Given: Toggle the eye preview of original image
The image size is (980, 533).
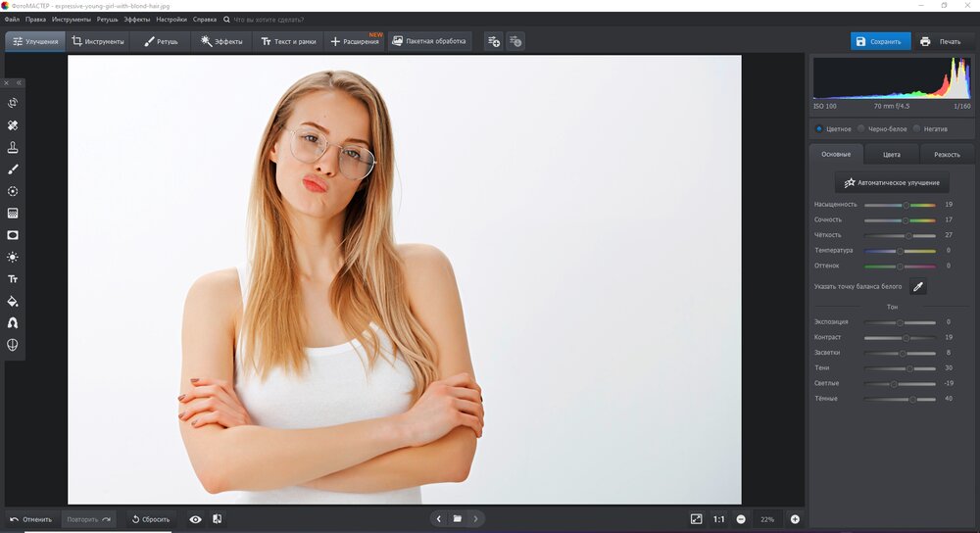Looking at the screenshot, I should (x=195, y=518).
